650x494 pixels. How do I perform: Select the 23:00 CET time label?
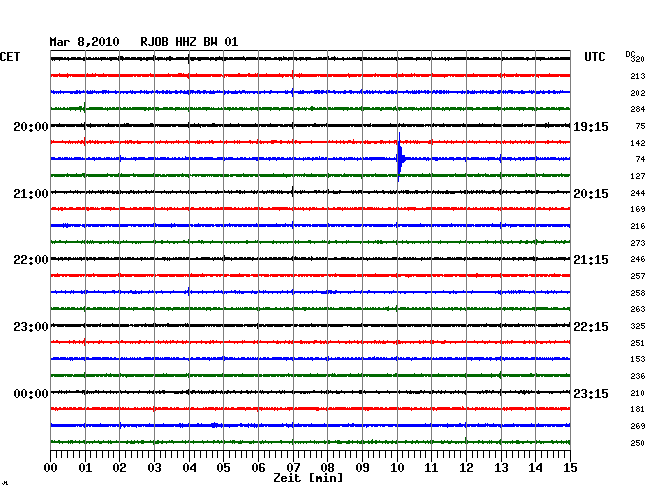click(x=31, y=327)
